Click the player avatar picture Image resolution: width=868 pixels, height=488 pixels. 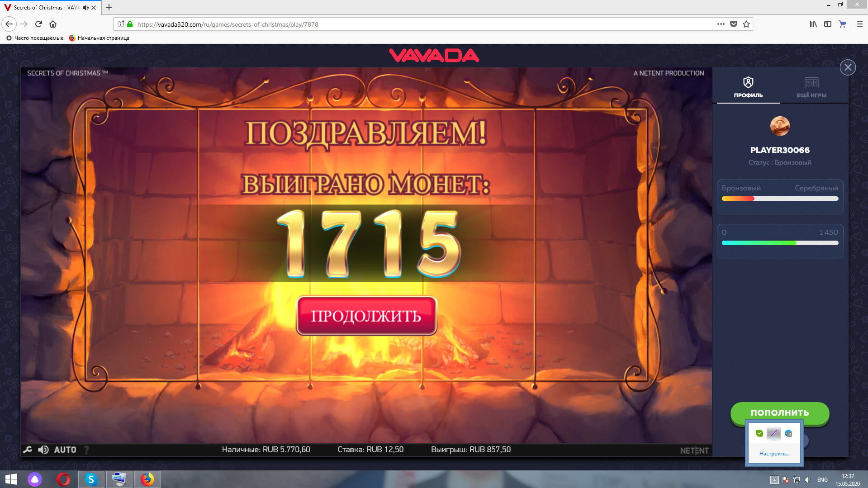coord(780,126)
